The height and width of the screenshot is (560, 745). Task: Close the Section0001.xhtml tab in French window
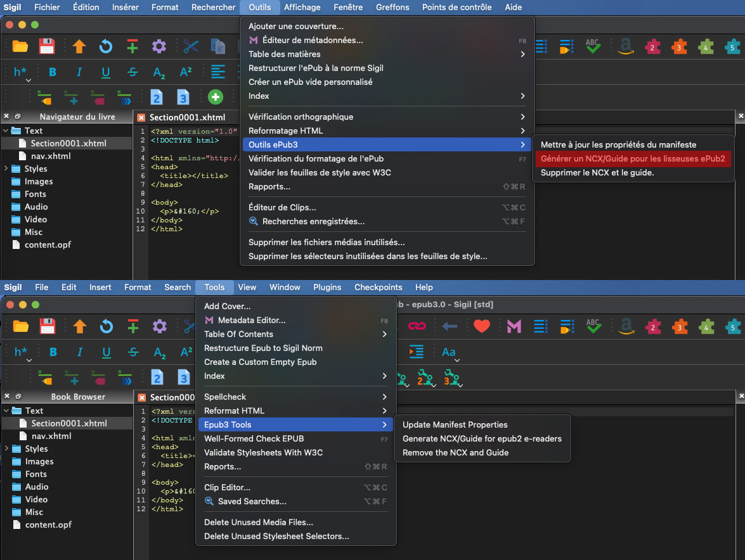click(x=141, y=117)
